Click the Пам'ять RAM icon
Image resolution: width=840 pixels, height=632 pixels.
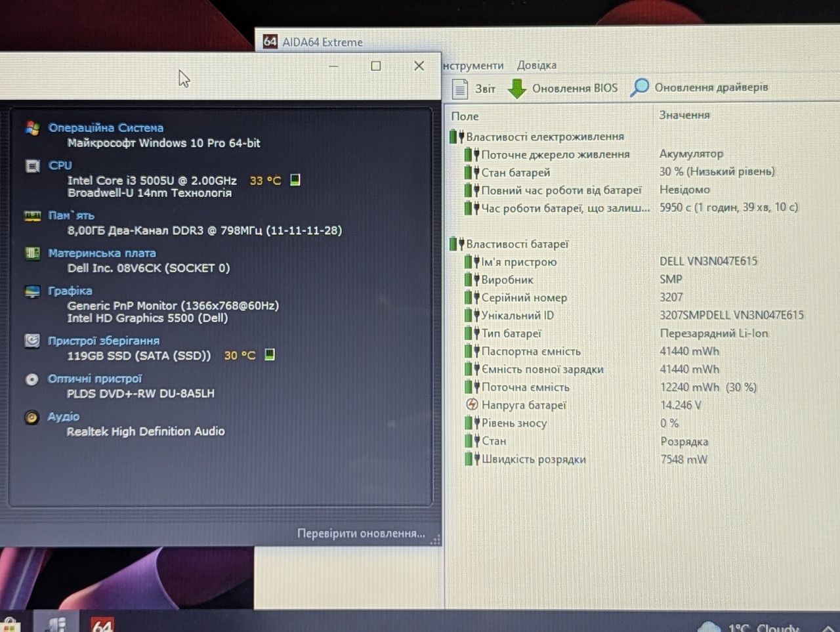(32, 216)
